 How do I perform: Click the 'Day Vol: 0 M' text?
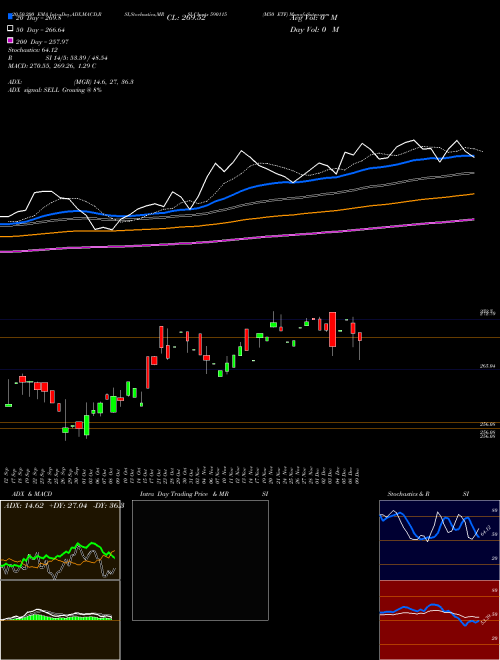(x=314, y=29)
